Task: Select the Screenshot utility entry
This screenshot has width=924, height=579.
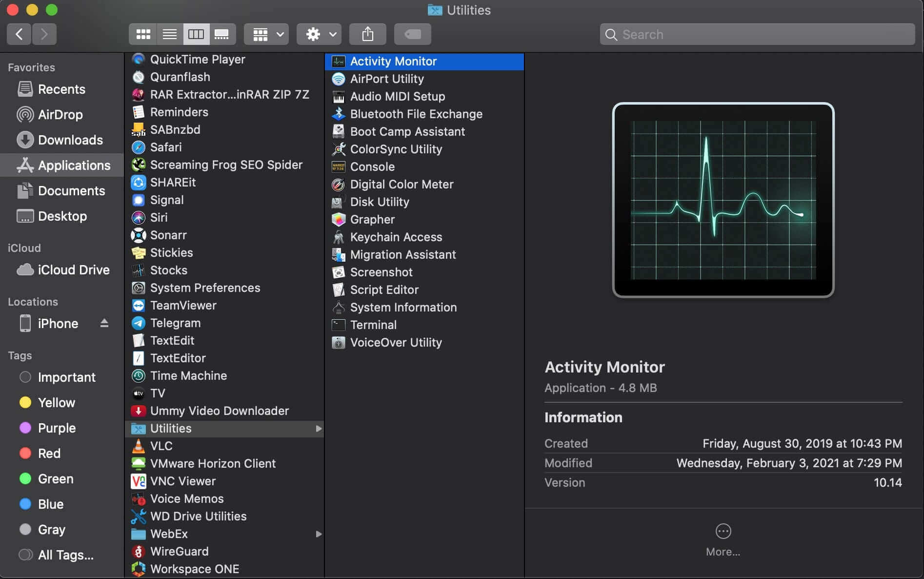Action: [424, 272]
